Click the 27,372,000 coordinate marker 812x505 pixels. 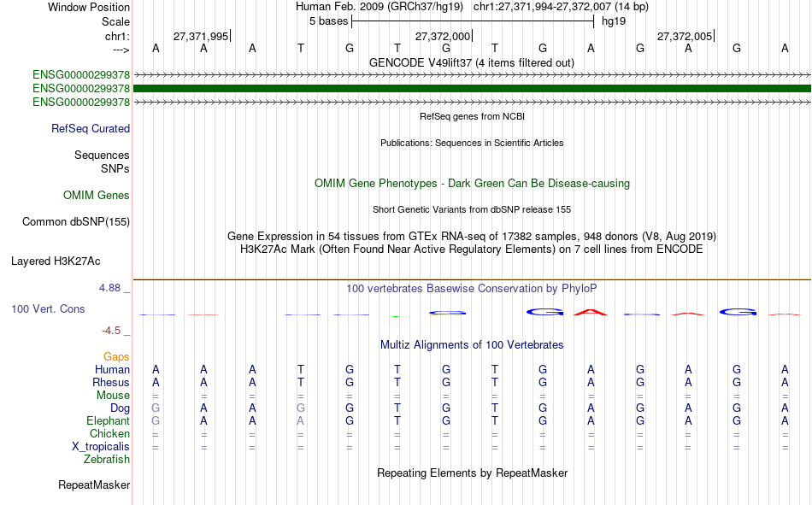(443, 36)
